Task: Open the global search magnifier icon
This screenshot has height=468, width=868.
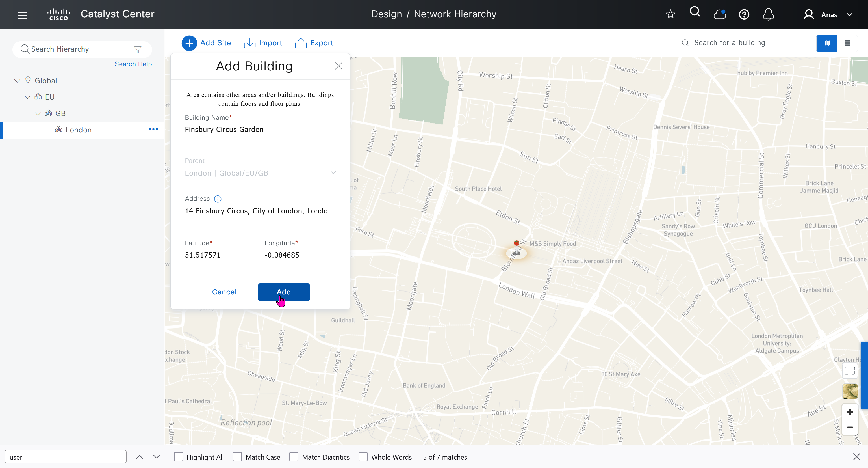Action: tap(695, 12)
